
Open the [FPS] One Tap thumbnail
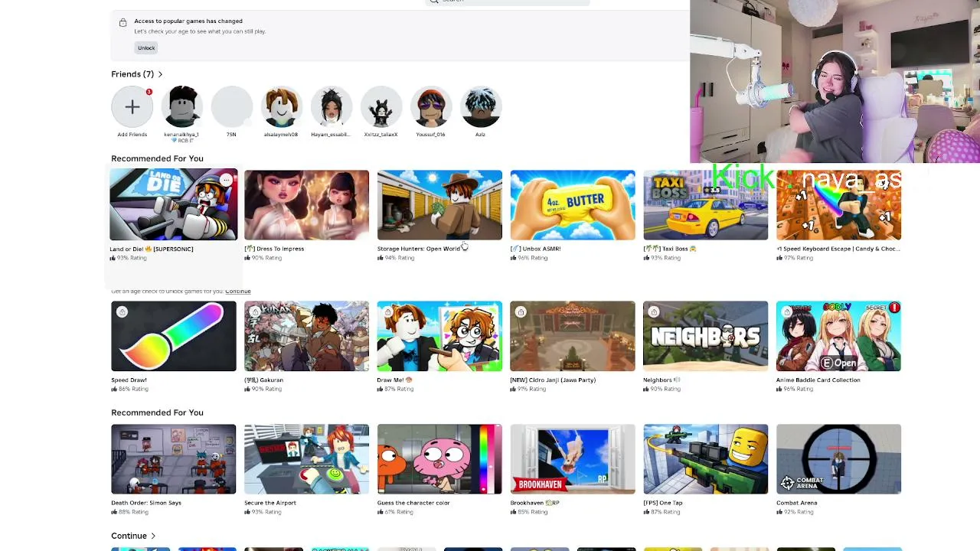[x=706, y=459]
